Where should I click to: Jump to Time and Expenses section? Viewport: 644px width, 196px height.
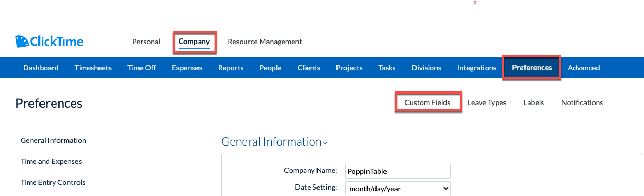pyautogui.click(x=51, y=161)
